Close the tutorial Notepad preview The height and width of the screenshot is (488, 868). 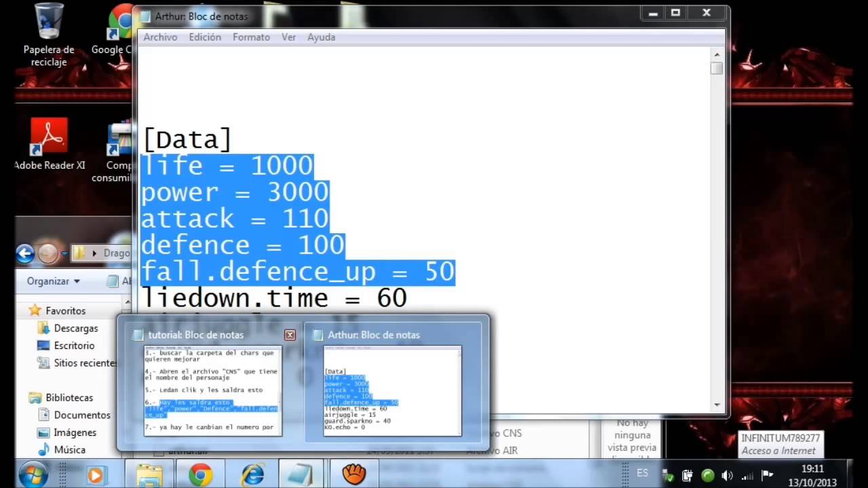coord(290,335)
